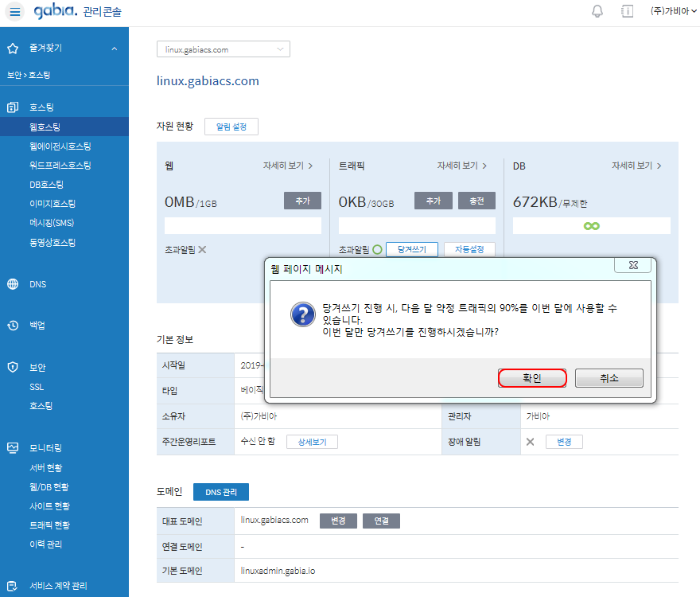Close the 웹 페이지 메시지 dialog
Viewport: 700px width, 597px height.
[632, 265]
